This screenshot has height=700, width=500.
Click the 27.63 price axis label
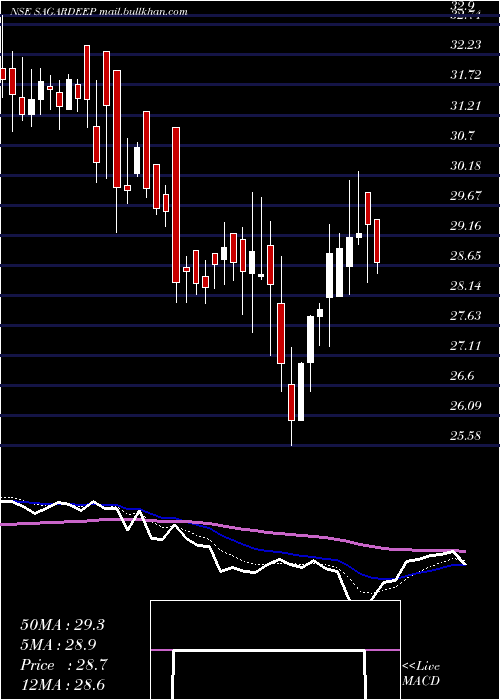click(466, 316)
